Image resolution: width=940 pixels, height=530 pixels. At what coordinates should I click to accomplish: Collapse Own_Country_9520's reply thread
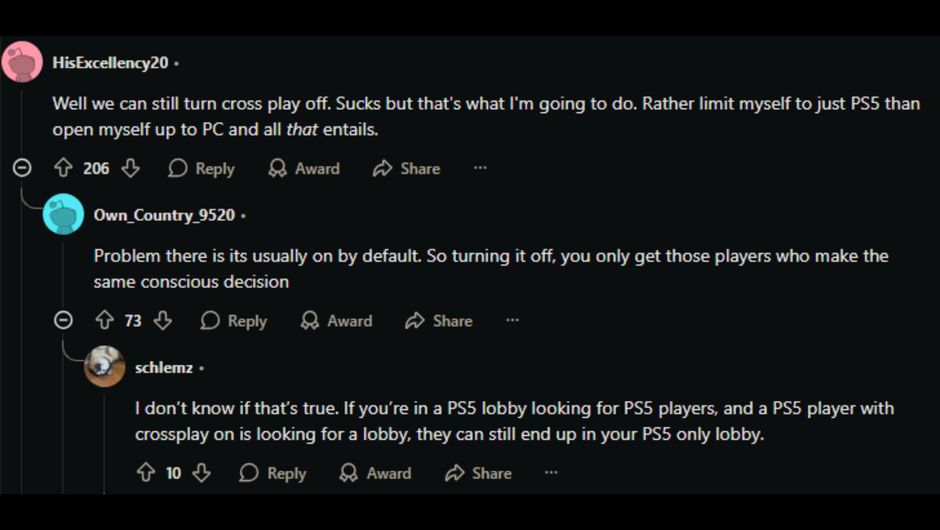[x=63, y=320]
